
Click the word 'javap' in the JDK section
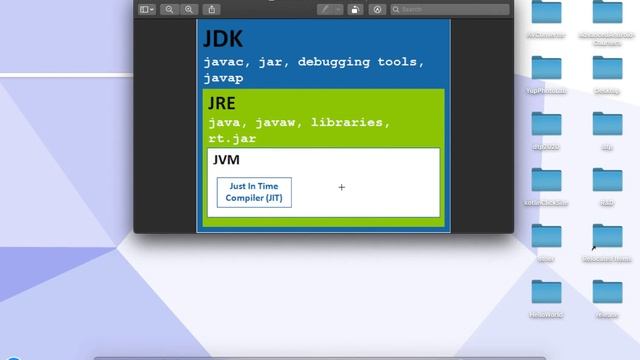223,78
